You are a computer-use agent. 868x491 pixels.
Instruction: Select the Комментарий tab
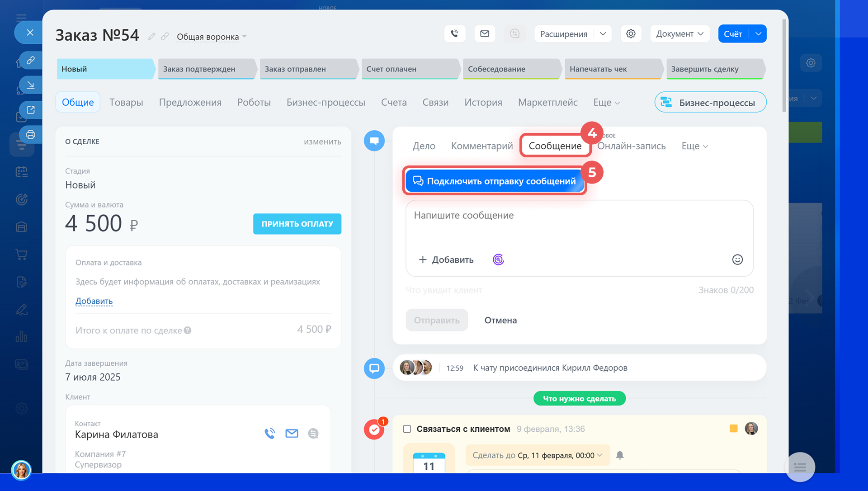coord(482,146)
